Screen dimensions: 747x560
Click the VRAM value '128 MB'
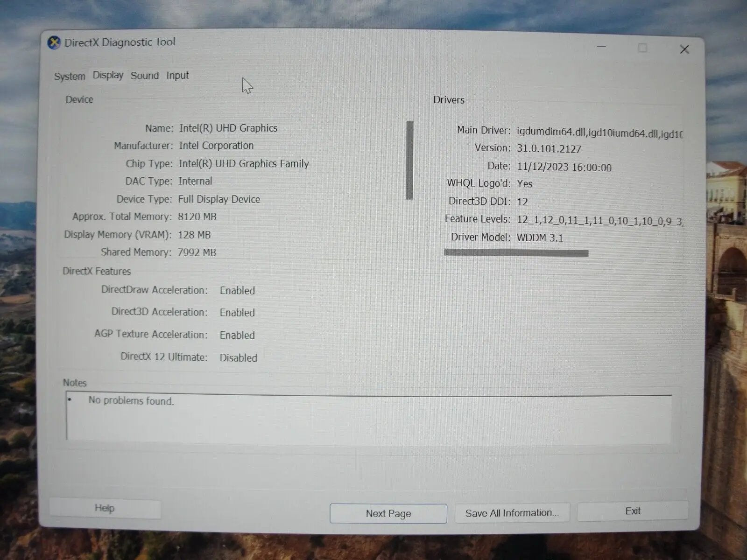pos(194,235)
